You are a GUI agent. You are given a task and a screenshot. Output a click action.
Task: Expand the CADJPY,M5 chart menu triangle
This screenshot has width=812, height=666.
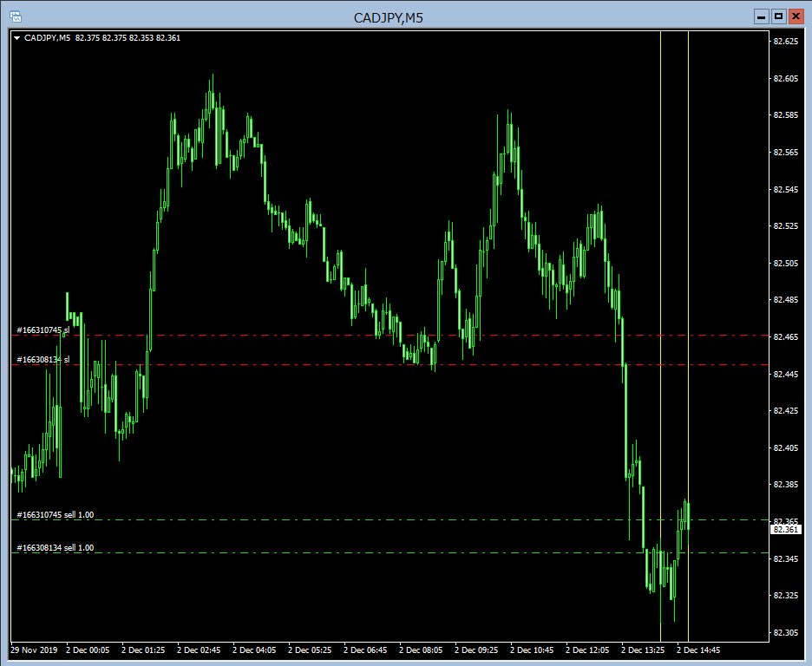coord(17,38)
